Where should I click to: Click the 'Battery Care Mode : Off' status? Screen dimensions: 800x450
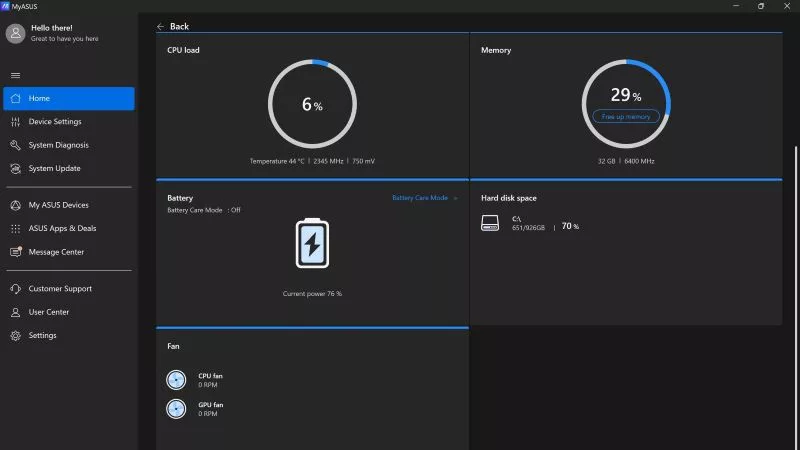(x=204, y=210)
